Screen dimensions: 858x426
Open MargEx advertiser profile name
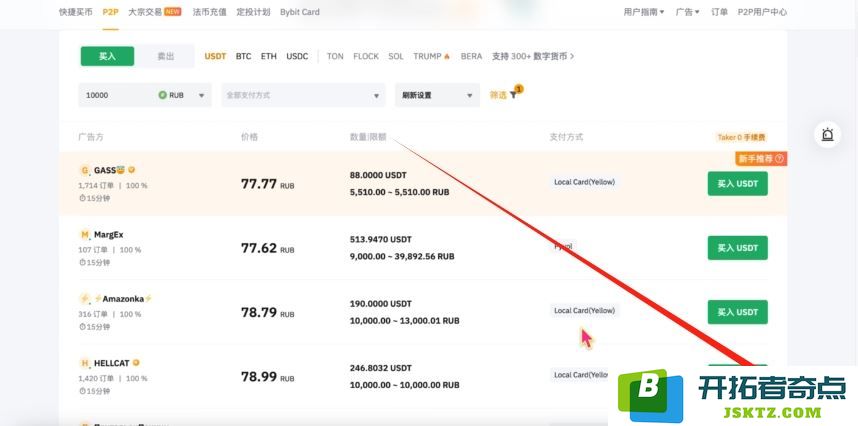(108, 235)
